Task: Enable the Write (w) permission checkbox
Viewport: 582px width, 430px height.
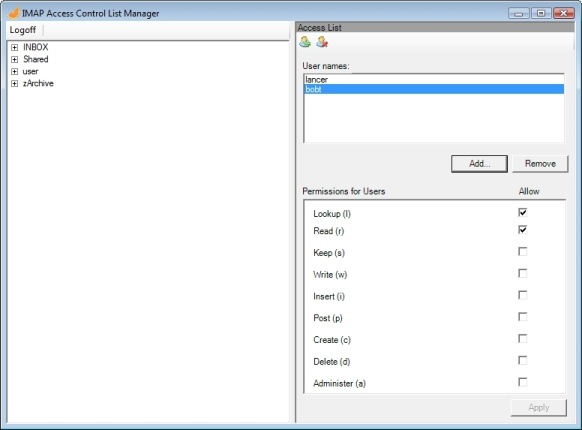Action: 523,273
